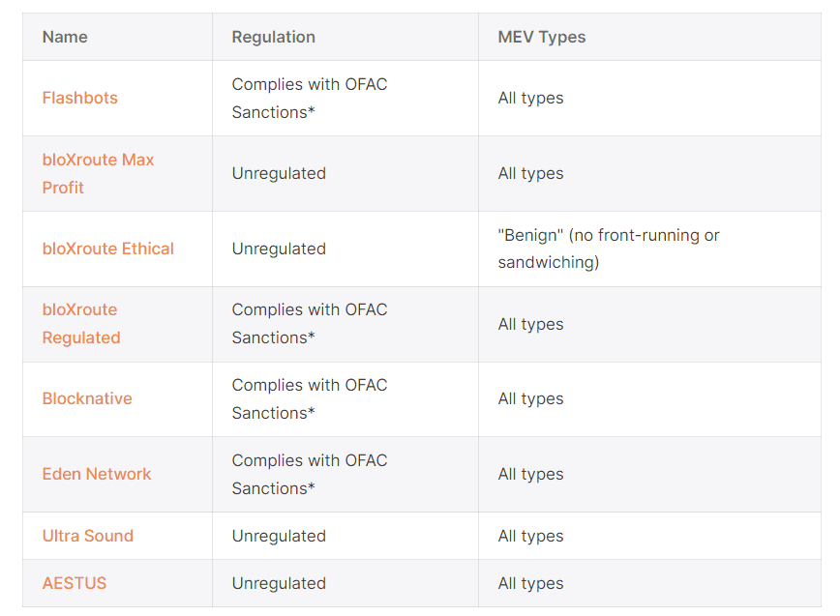Click Unregulated in the bloXroute Ethical row
Image resolution: width=840 pixels, height=616 pixels.
pos(279,249)
